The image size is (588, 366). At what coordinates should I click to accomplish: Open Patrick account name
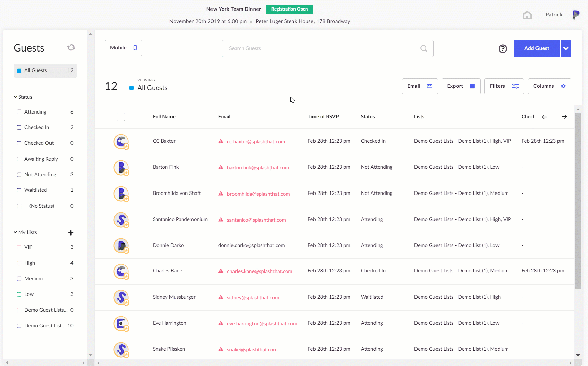[x=554, y=15]
